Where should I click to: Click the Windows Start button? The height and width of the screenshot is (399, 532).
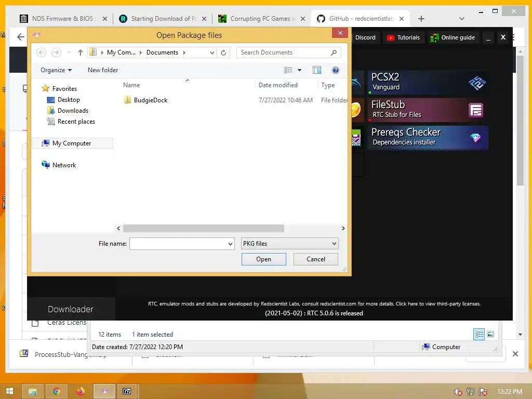(9, 391)
